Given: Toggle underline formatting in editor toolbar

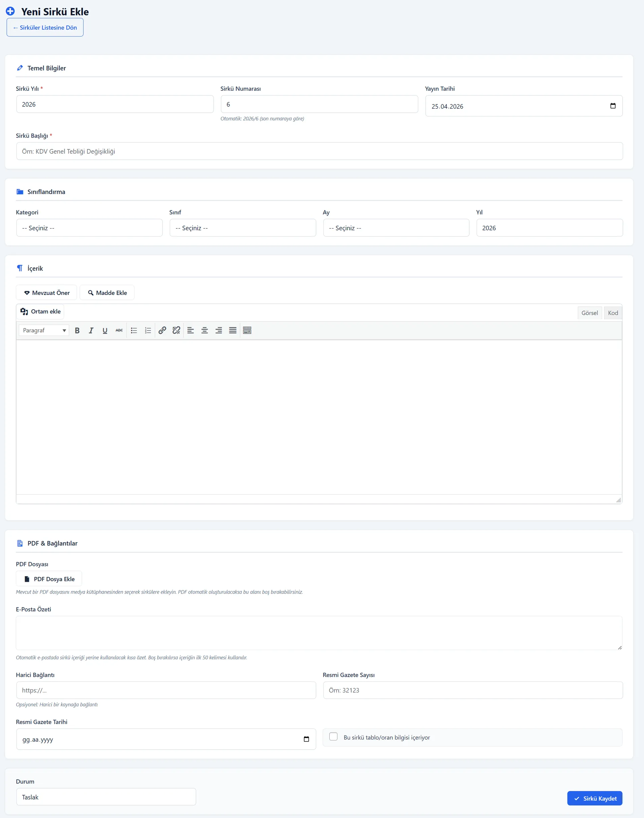Looking at the screenshot, I should 105,330.
